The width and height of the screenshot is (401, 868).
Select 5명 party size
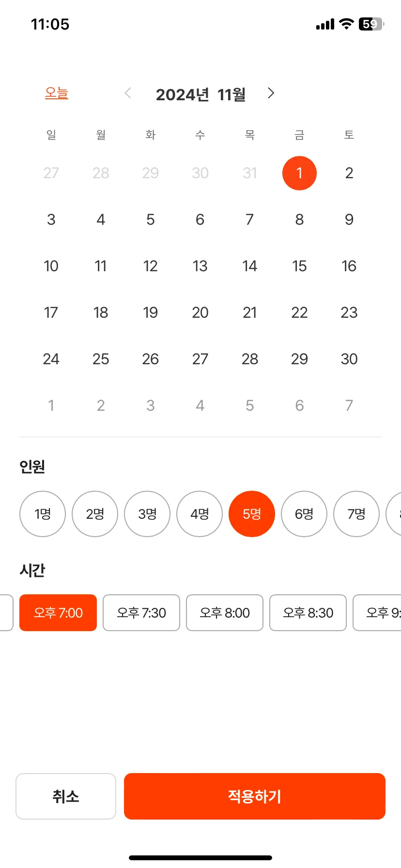coord(252,514)
